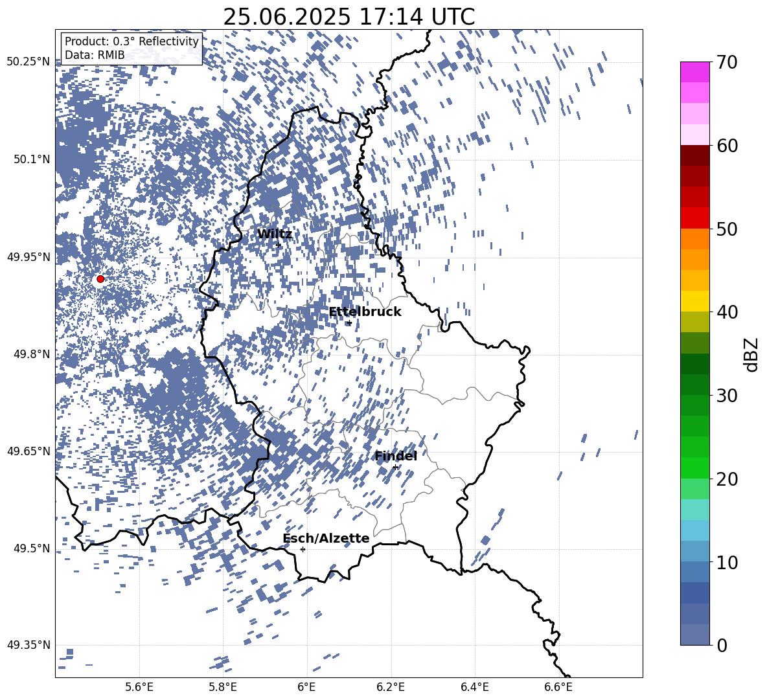Click the Ettelbruck station cross marker

point(349,323)
